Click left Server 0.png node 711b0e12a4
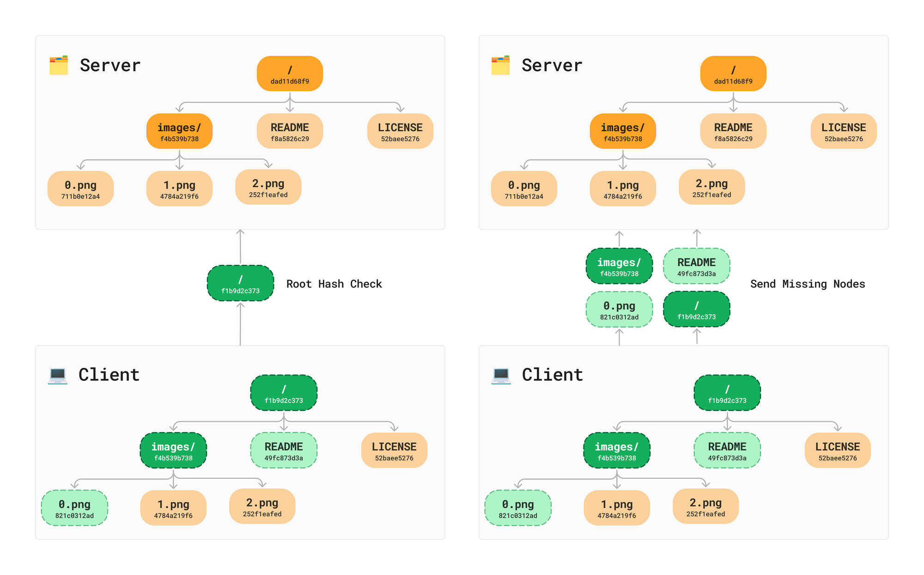Image resolution: width=924 pixels, height=575 pixels. 80,189
